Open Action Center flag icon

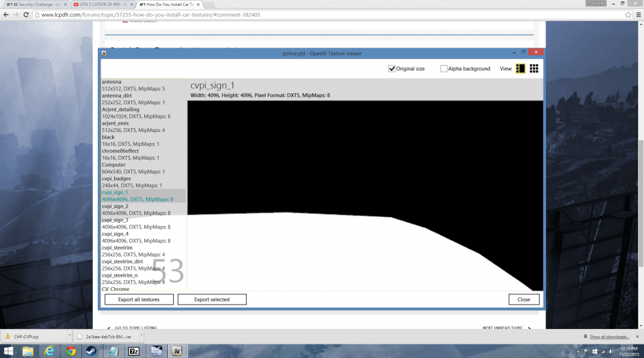[586, 352]
